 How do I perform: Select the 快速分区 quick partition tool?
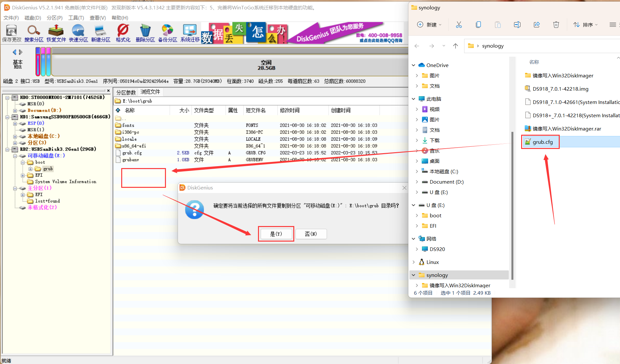78,33
